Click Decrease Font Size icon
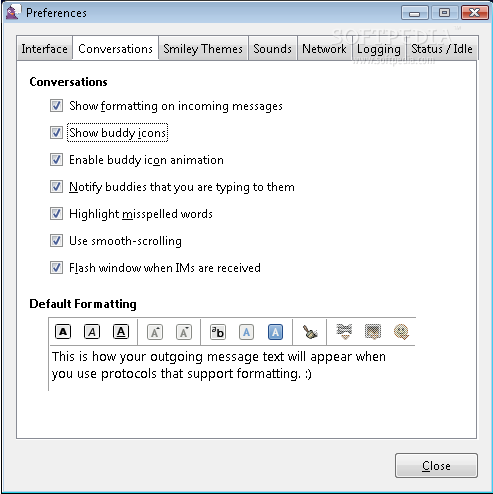 coord(184,332)
